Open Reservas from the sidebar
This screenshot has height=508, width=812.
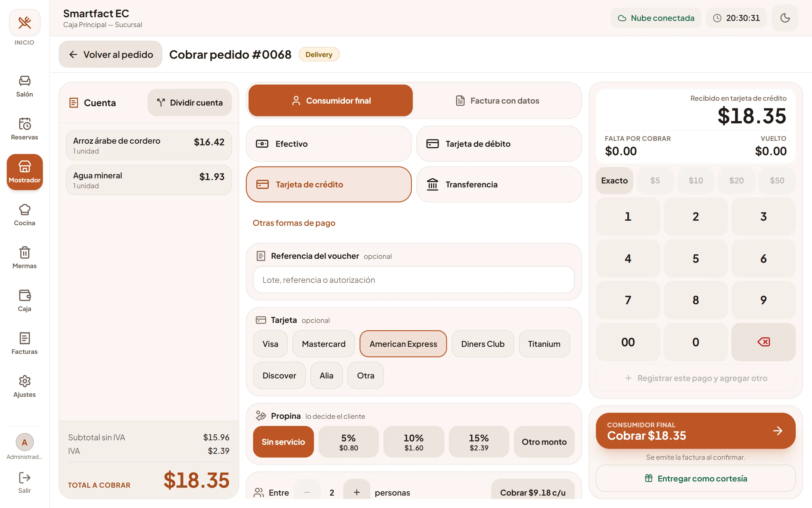(x=25, y=129)
